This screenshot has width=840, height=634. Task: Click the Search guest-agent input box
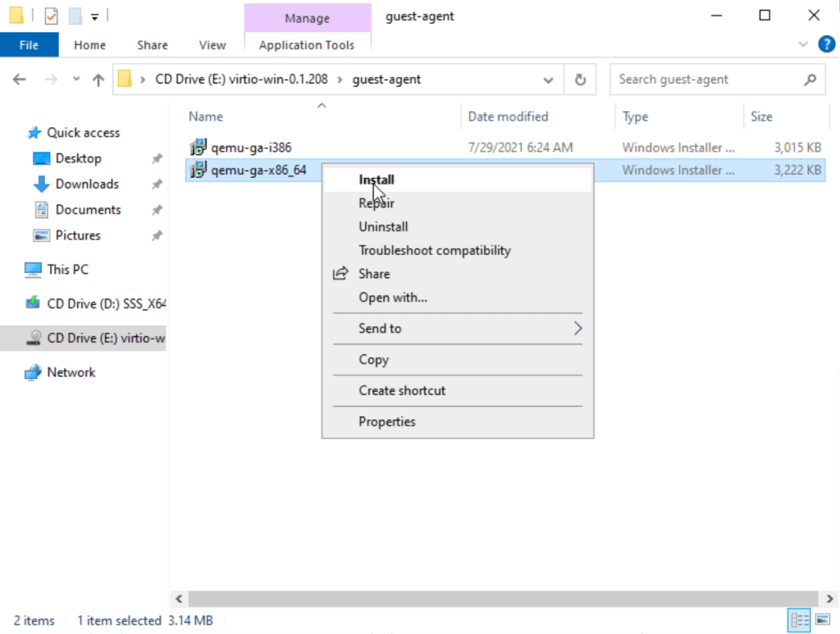pos(705,80)
